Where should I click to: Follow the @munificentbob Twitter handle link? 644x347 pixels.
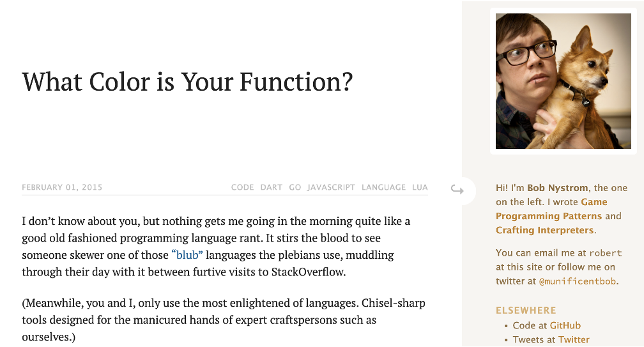(x=578, y=281)
